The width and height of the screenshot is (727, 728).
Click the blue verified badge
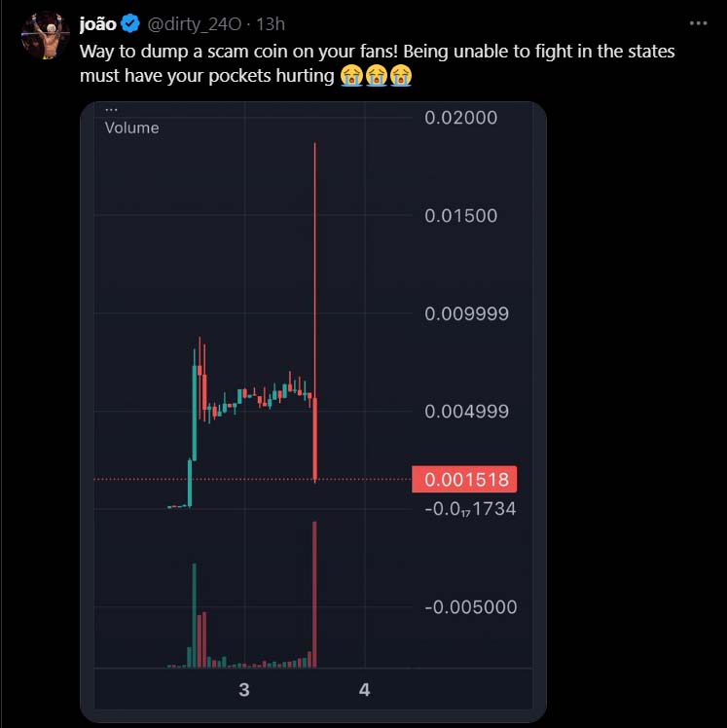[x=129, y=24]
